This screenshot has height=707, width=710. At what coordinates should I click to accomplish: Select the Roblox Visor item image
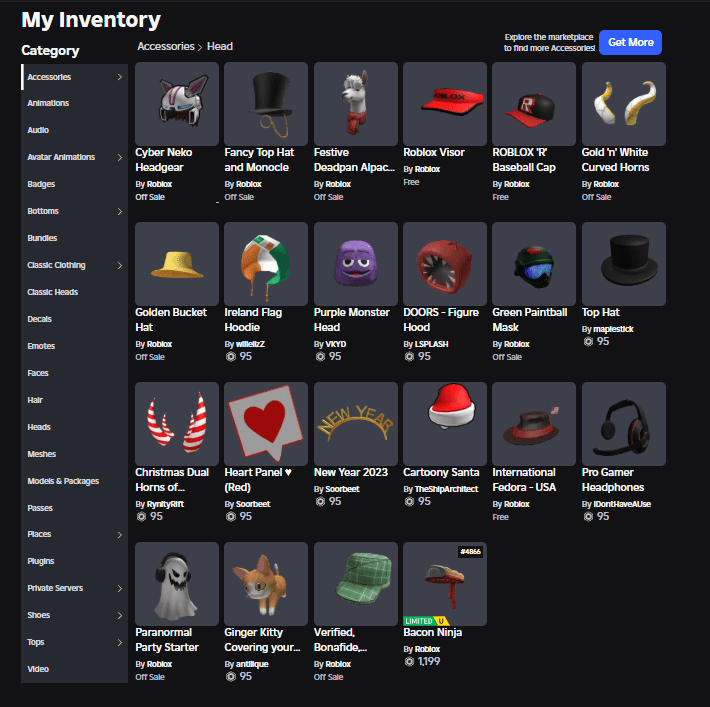445,104
